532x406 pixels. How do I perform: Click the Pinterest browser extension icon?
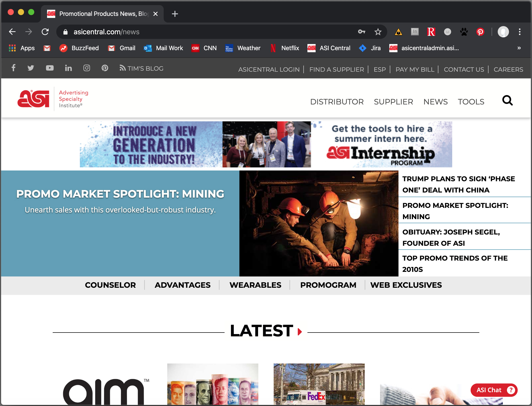click(480, 32)
